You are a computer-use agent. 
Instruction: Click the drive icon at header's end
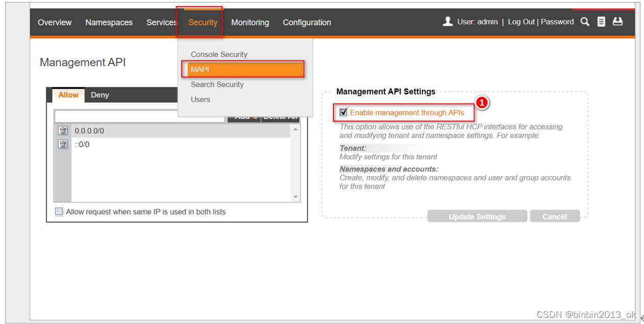pos(618,21)
